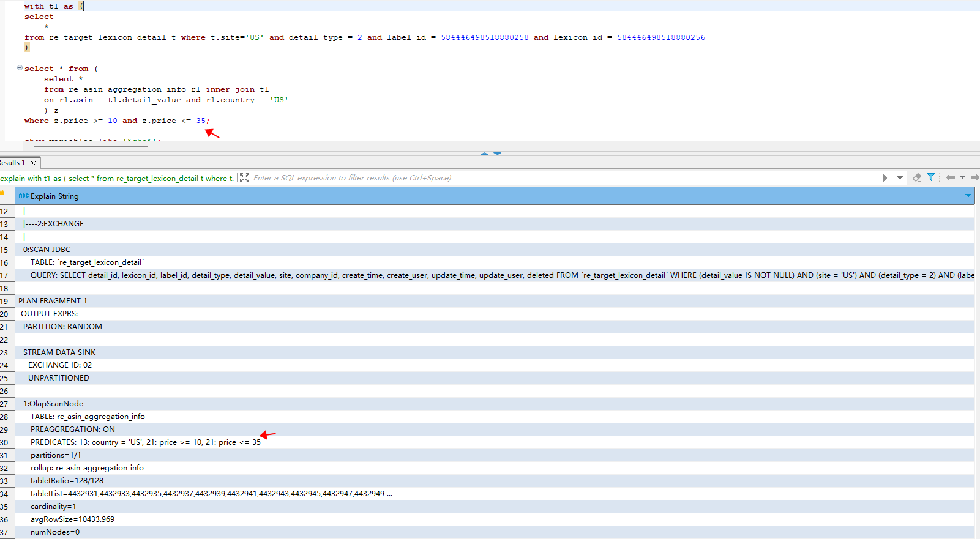Click the SQL filter expression input field

(x=551, y=178)
